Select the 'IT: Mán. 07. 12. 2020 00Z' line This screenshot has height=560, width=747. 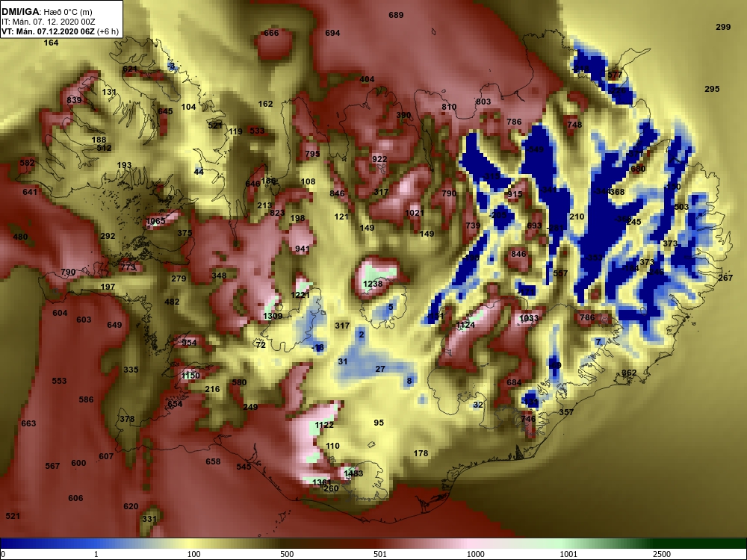pos(48,22)
